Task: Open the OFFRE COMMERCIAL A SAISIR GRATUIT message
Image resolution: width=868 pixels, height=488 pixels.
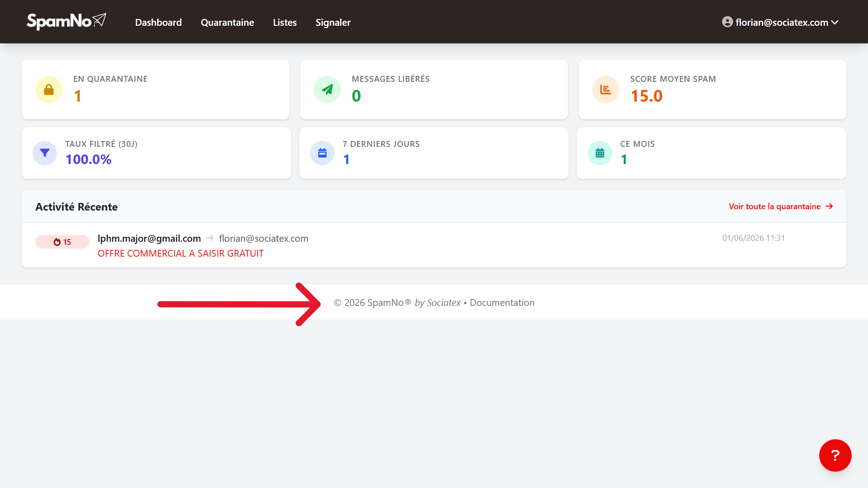Action: coord(180,253)
